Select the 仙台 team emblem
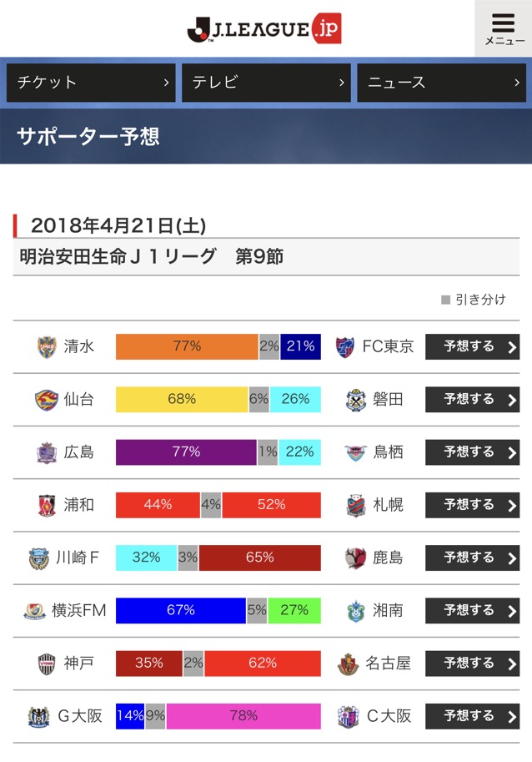532x762 pixels. 47,400
